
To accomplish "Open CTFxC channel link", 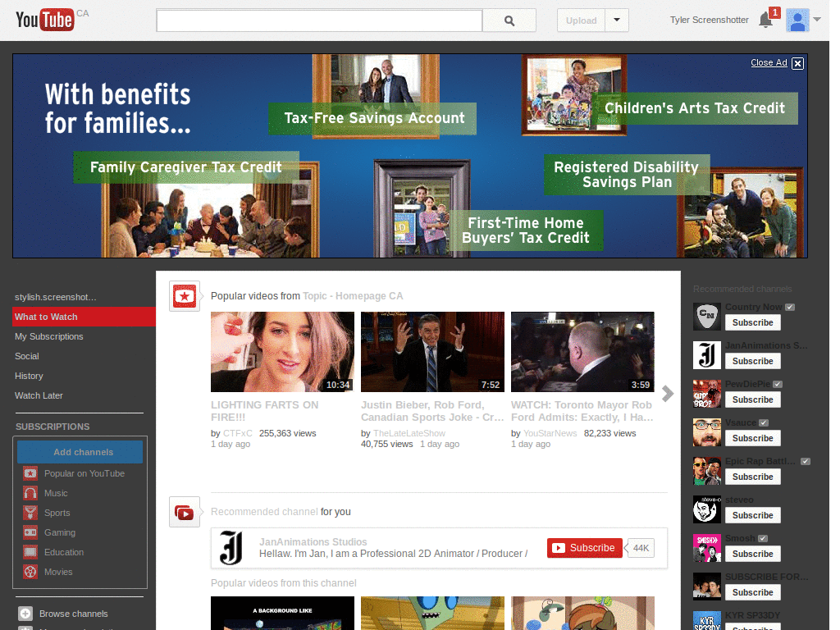I will click(237, 433).
